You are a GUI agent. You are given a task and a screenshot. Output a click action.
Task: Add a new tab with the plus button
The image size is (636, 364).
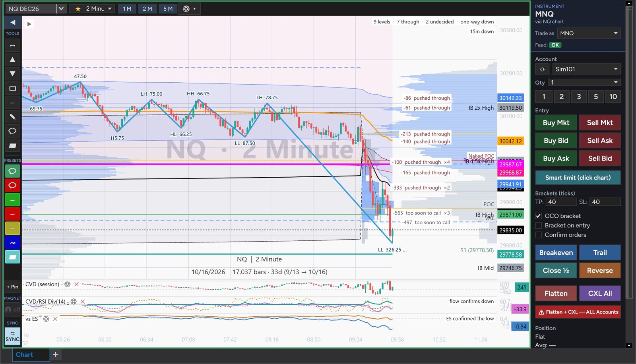pyautogui.click(x=56, y=354)
